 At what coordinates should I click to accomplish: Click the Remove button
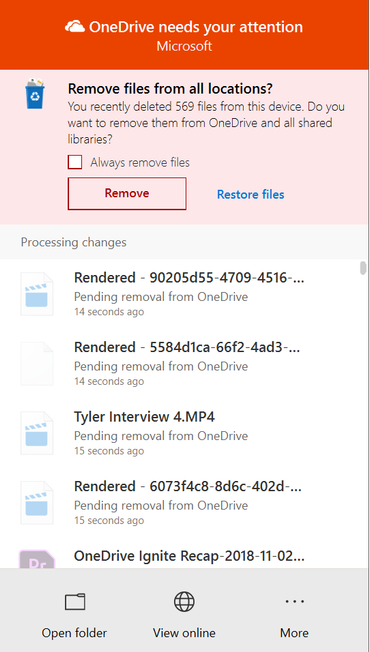pyautogui.click(x=127, y=193)
